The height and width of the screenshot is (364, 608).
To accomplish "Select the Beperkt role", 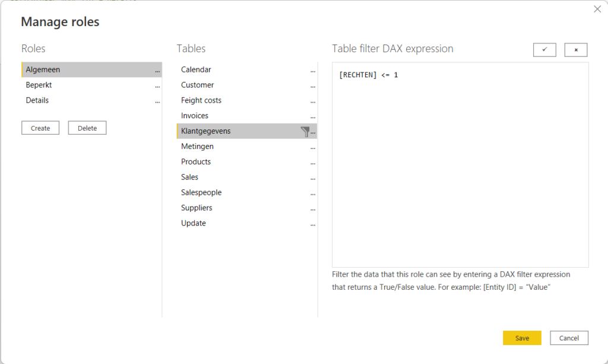I will pos(39,85).
